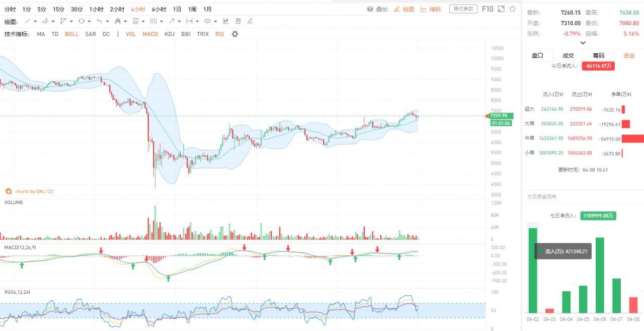Select the trend line drawing tool

[x=28, y=21]
